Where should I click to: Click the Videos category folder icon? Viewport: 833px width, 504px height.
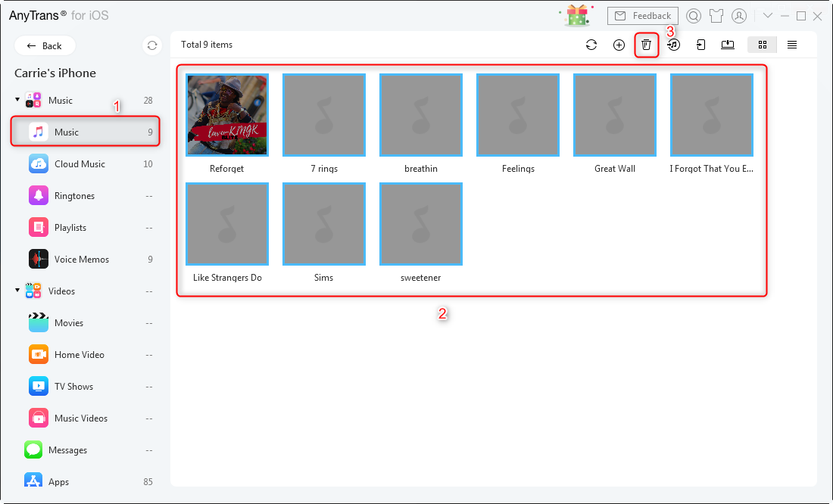coord(33,291)
